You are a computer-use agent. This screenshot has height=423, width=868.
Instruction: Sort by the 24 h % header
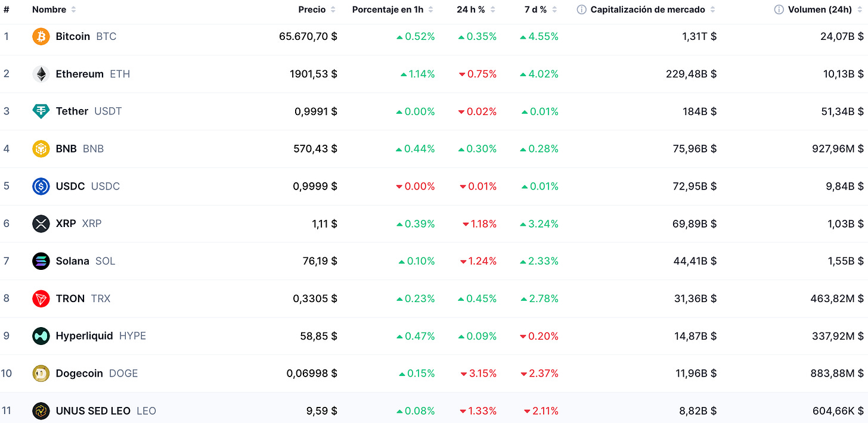pyautogui.click(x=471, y=10)
